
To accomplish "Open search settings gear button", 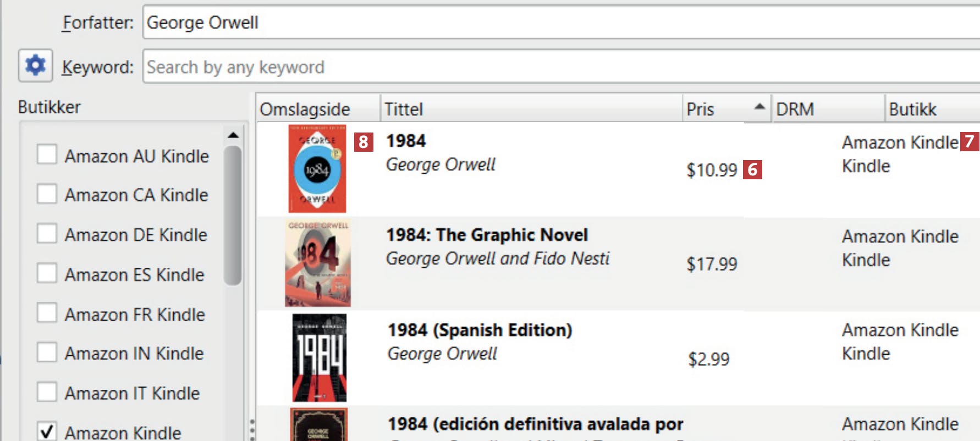I will pyautogui.click(x=35, y=65).
